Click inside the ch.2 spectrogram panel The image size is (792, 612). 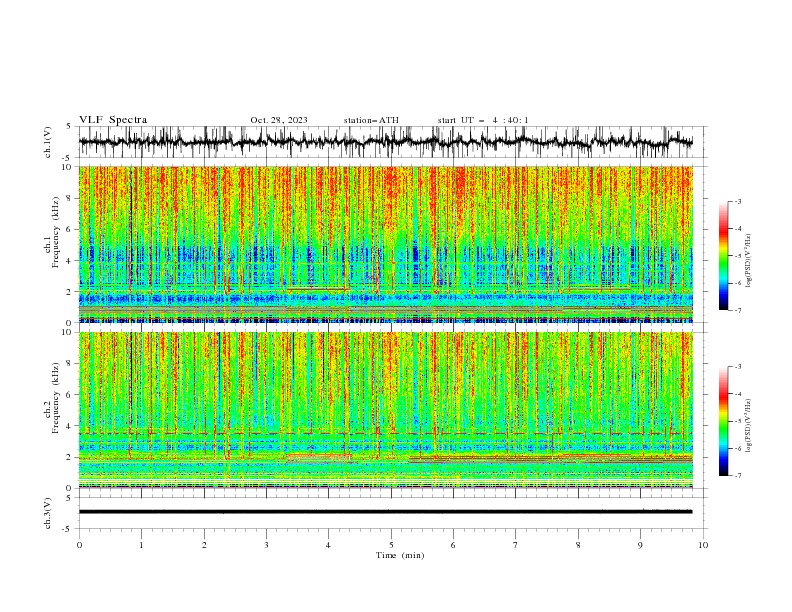385,410
